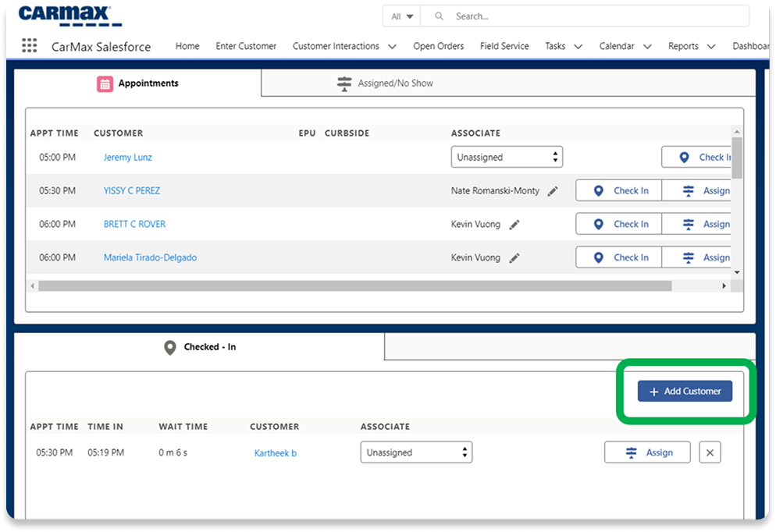Click the search magnifier icon
776x532 pixels.
[439, 16]
